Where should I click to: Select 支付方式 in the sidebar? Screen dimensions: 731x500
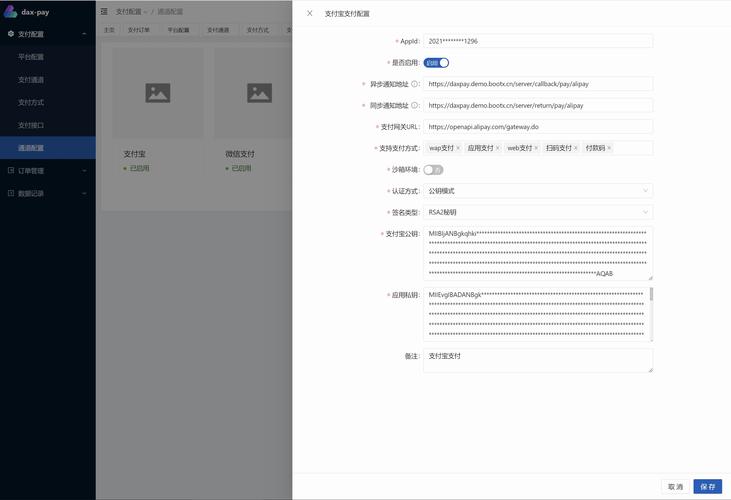pyautogui.click(x=48, y=103)
